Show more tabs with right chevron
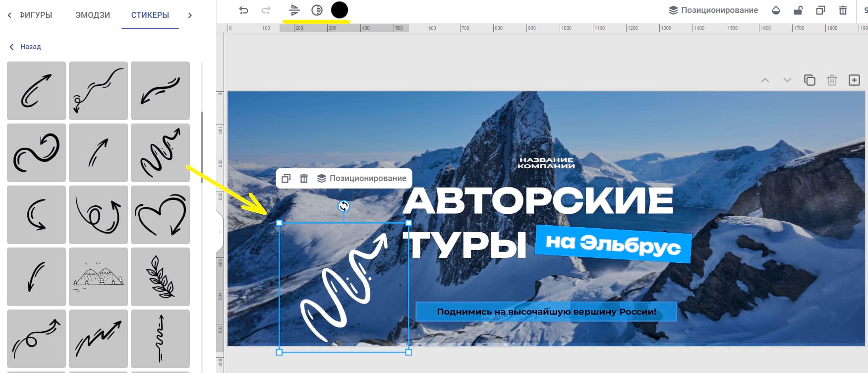The width and height of the screenshot is (868, 373). 190,15
